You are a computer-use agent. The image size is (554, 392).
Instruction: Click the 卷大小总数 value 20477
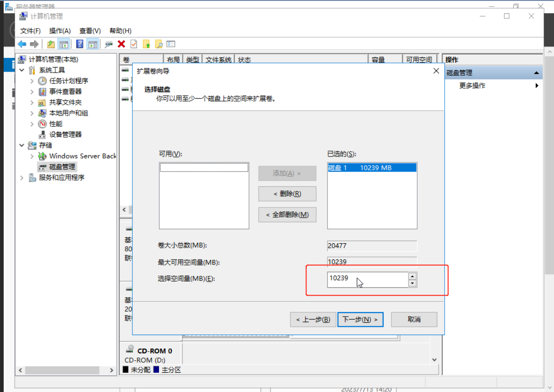coord(372,246)
